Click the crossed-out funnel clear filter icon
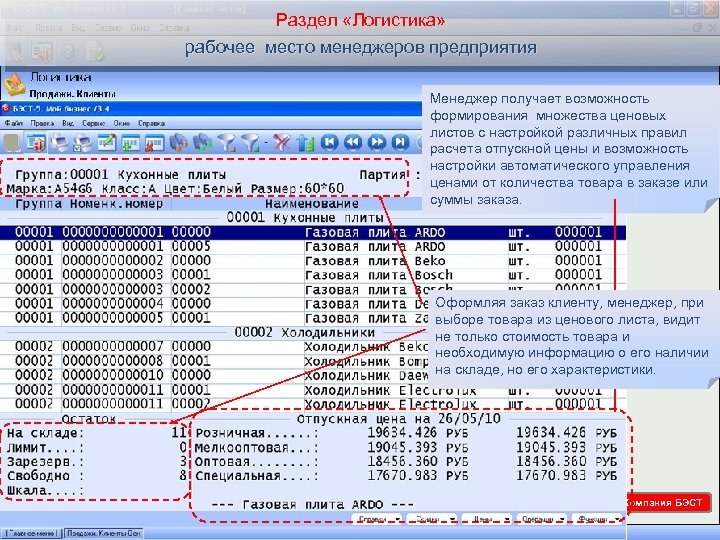Image resolution: width=720 pixels, height=540 pixels. [281, 143]
